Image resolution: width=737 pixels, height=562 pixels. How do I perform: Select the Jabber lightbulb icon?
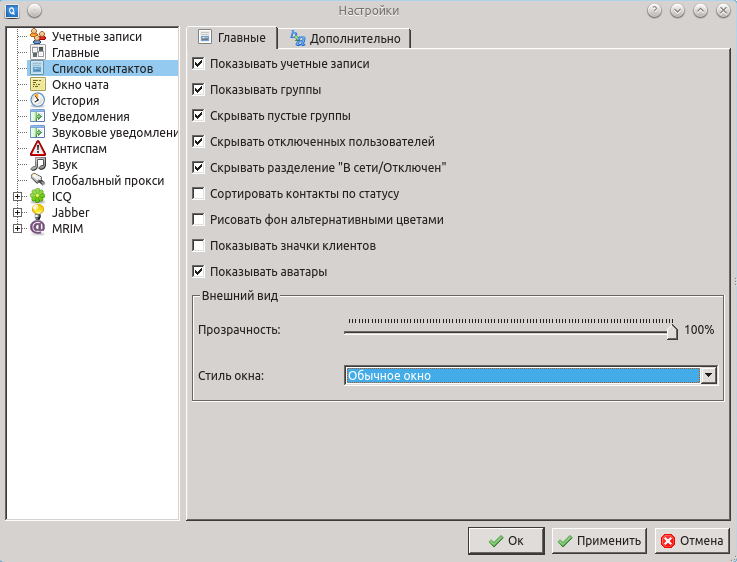point(37,212)
